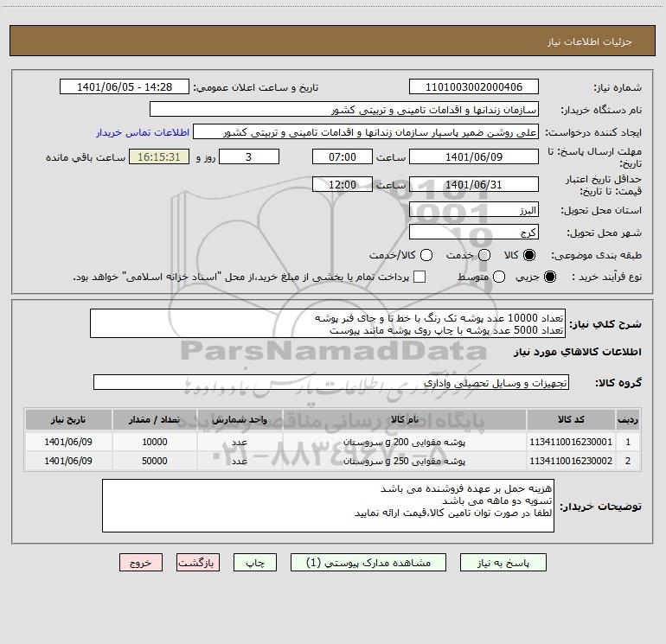The width and height of the screenshot is (666, 644).
Task: Click quantity cell 50000
Action: [155, 461]
